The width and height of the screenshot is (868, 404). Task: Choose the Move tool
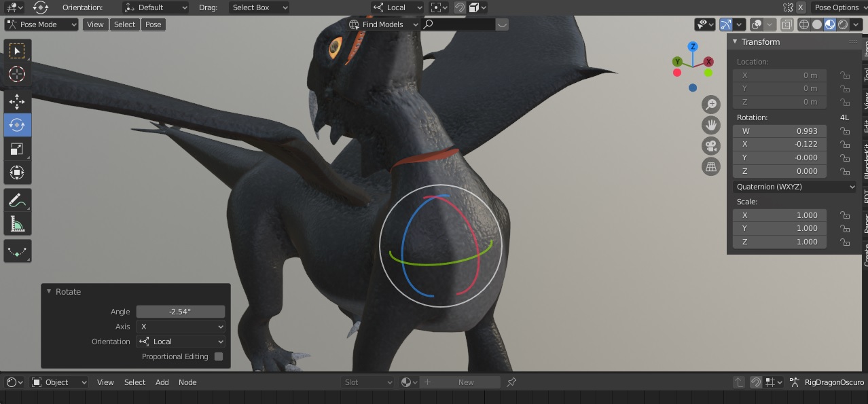coord(17,102)
